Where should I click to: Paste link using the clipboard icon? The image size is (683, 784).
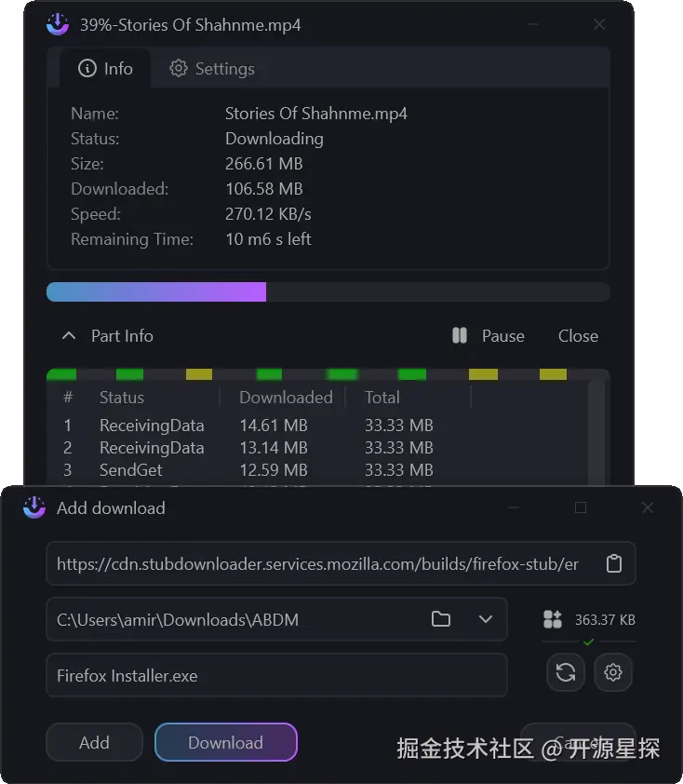coord(613,564)
